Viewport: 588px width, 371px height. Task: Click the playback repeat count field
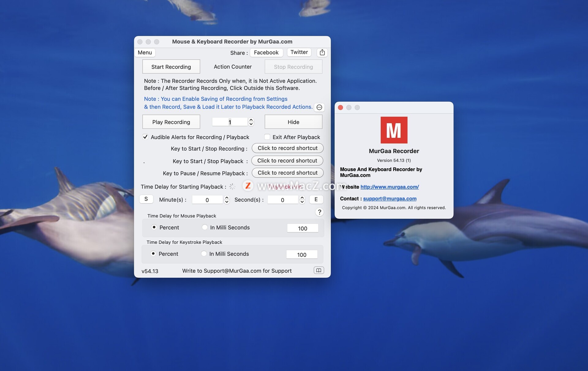tap(230, 122)
